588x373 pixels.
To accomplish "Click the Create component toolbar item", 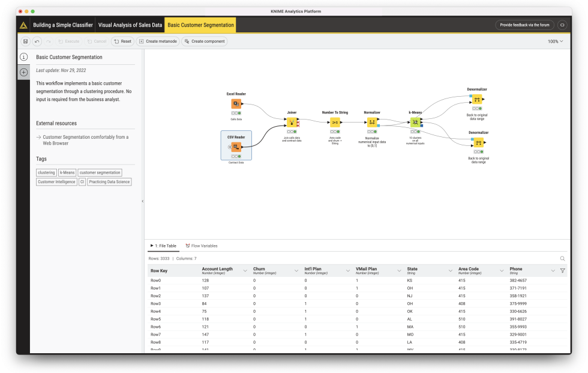I will coord(205,41).
